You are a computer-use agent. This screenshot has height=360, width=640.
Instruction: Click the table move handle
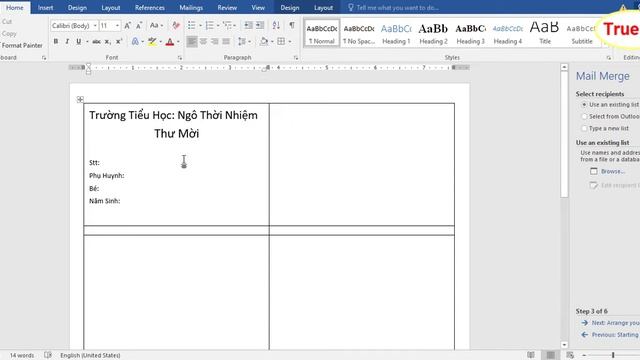[80, 99]
